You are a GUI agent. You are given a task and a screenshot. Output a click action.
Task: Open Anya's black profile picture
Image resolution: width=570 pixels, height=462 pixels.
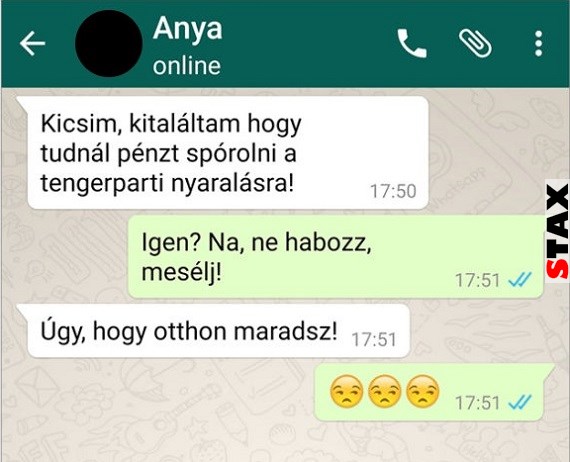(108, 43)
